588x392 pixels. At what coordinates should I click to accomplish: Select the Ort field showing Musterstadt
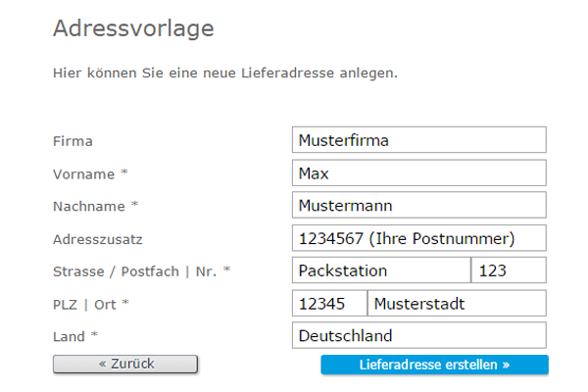[457, 303]
